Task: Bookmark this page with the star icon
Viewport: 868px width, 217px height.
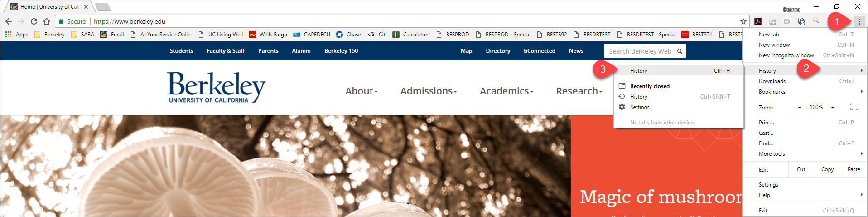Action: pyautogui.click(x=743, y=21)
